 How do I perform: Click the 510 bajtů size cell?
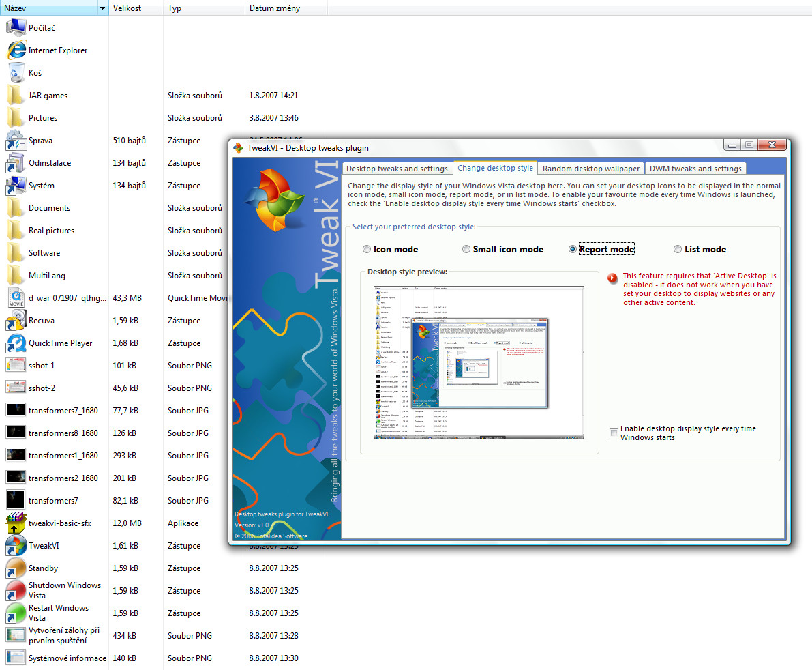click(x=129, y=141)
